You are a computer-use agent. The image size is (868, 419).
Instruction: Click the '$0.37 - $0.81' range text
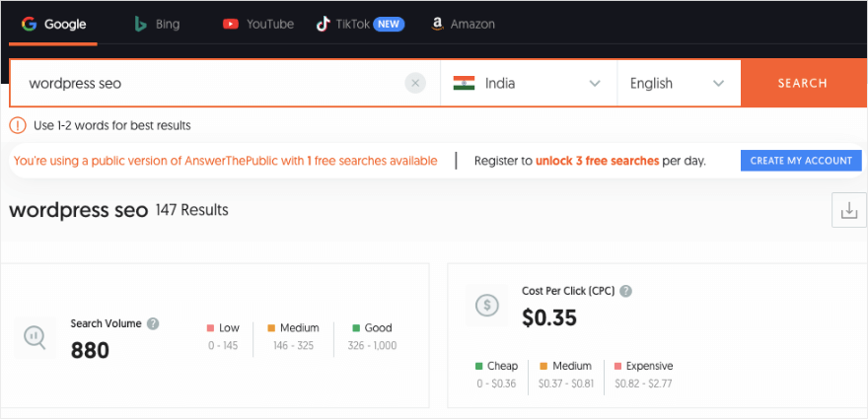pos(566,384)
